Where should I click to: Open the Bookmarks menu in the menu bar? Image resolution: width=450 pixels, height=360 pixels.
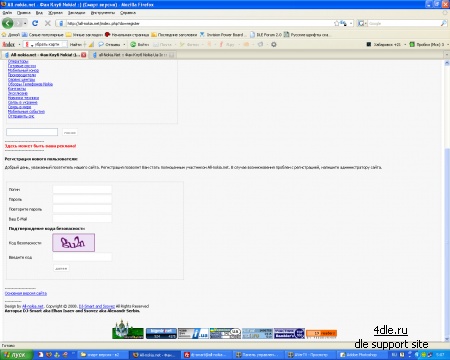coord(76,13)
